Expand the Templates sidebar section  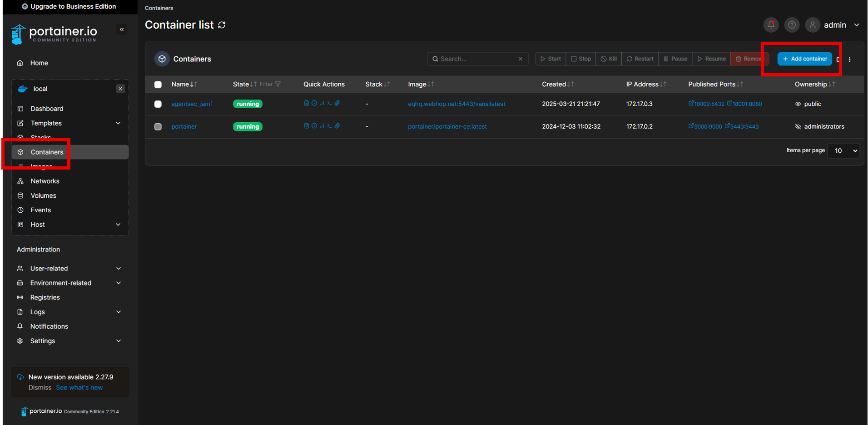pos(118,123)
